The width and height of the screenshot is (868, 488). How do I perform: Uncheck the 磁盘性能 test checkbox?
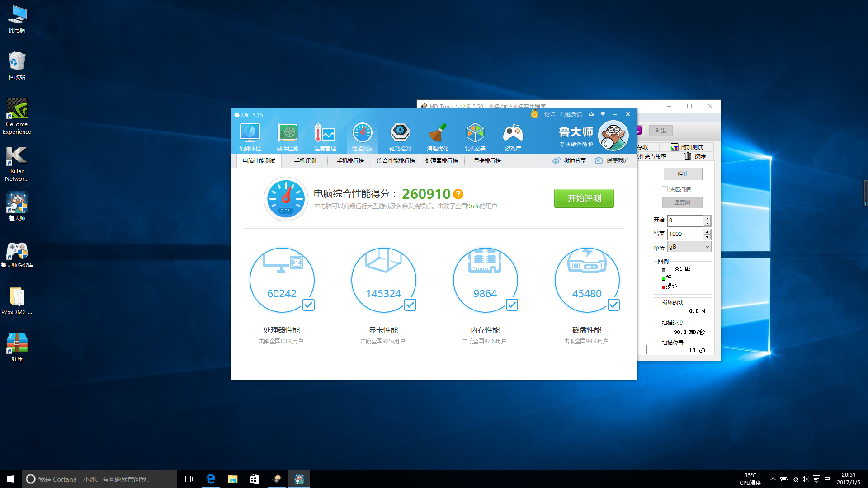613,305
